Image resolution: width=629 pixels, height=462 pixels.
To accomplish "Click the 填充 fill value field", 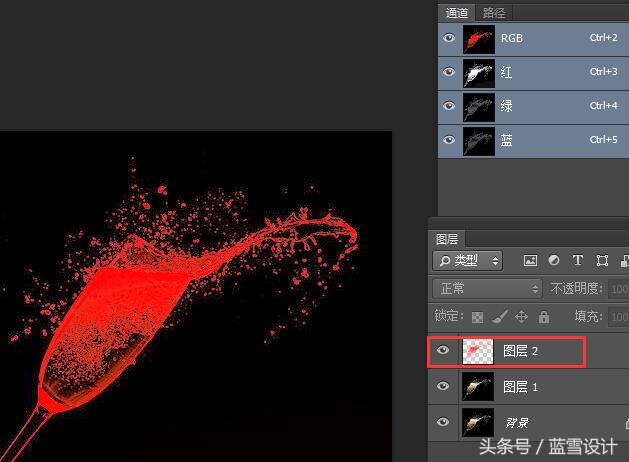I will 618,317.
